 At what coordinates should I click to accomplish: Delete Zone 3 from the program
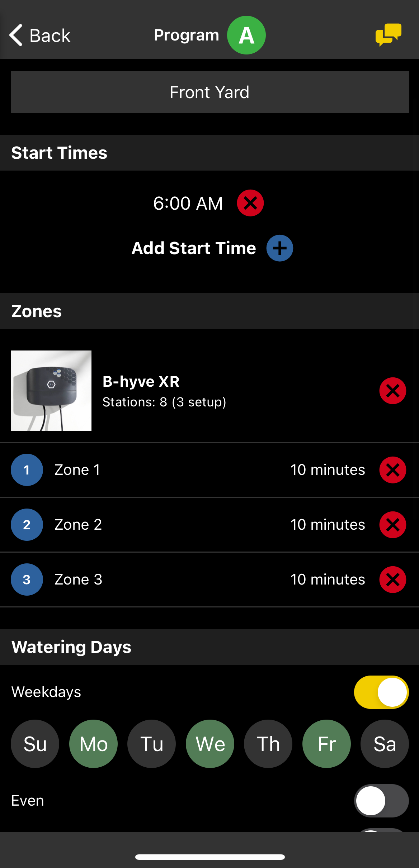[393, 580]
